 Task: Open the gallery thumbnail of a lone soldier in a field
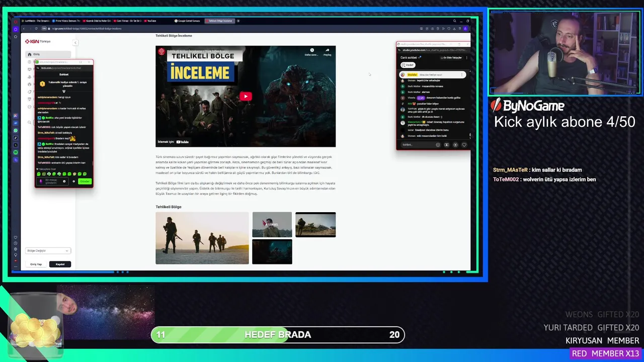[x=315, y=224]
